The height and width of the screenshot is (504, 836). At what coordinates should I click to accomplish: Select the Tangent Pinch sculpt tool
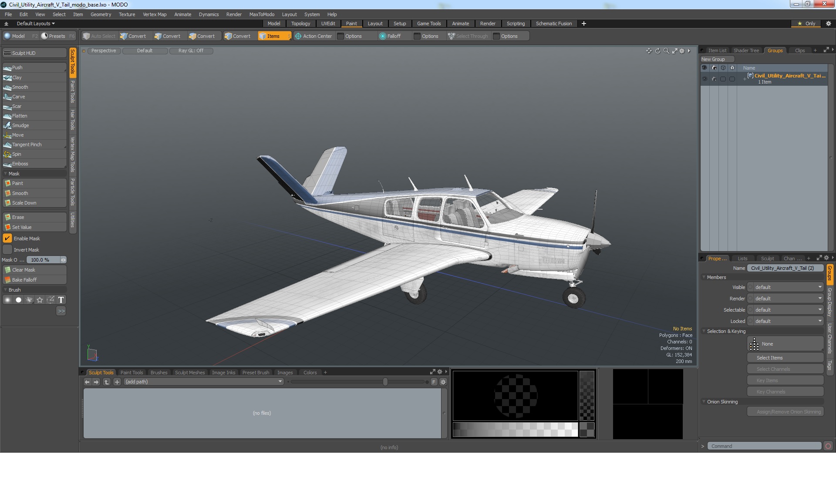pos(27,144)
